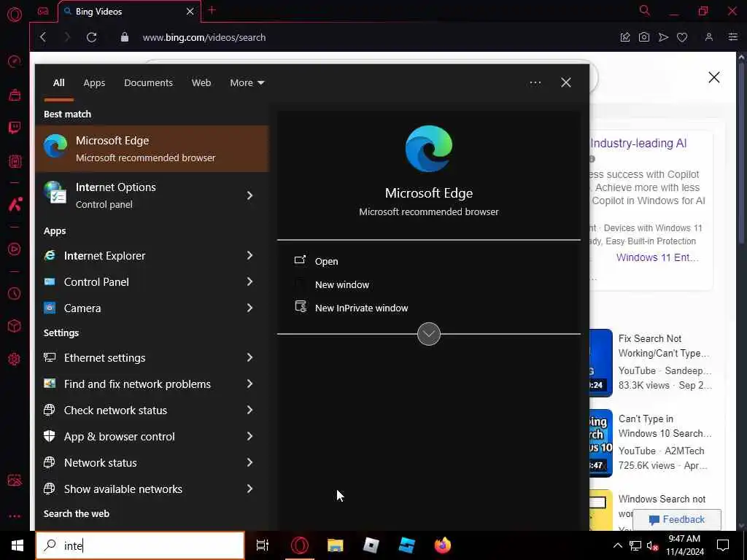The image size is (747, 560).
Task: Open the sidebar player icon
Action: point(15,249)
